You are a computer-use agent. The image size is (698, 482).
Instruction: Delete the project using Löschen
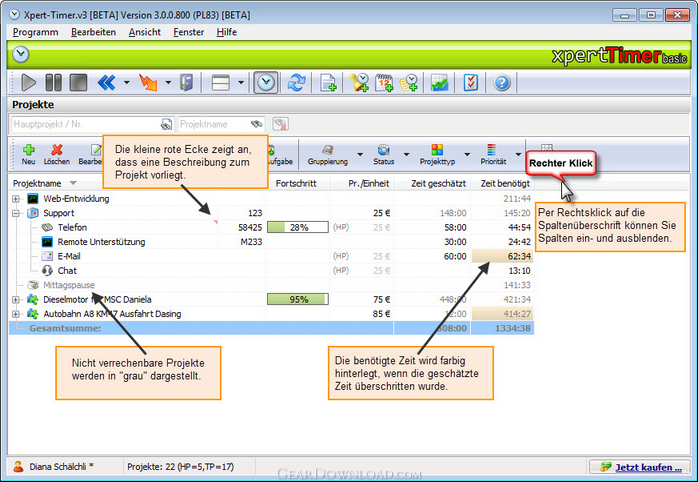point(57,154)
